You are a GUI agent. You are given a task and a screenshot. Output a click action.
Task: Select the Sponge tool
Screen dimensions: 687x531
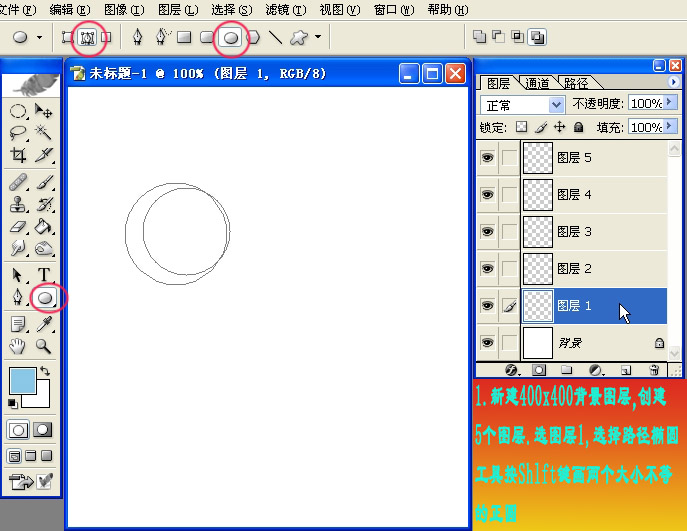(x=43, y=248)
